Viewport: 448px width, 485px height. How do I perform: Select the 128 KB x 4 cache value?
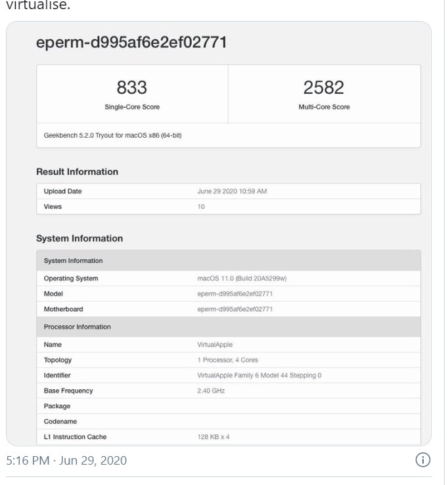tap(213, 437)
